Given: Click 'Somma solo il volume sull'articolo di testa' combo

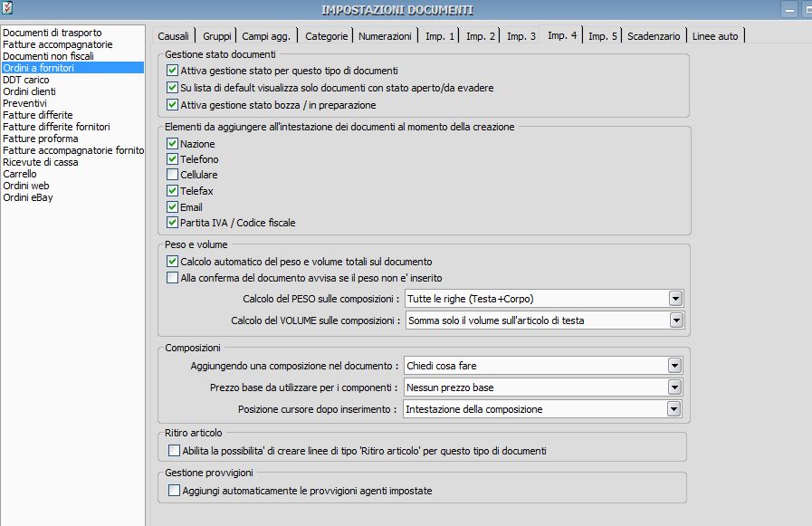Looking at the screenshot, I should (x=545, y=320).
